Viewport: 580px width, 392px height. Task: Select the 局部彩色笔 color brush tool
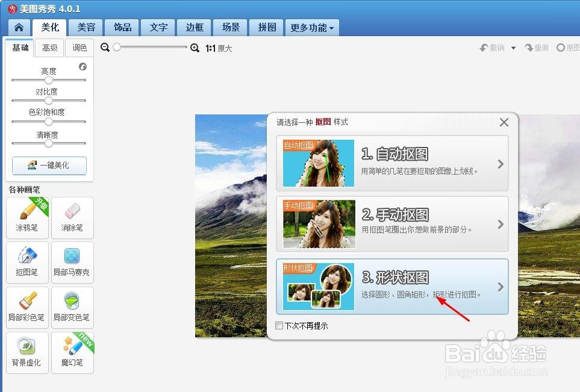(x=27, y=308)
